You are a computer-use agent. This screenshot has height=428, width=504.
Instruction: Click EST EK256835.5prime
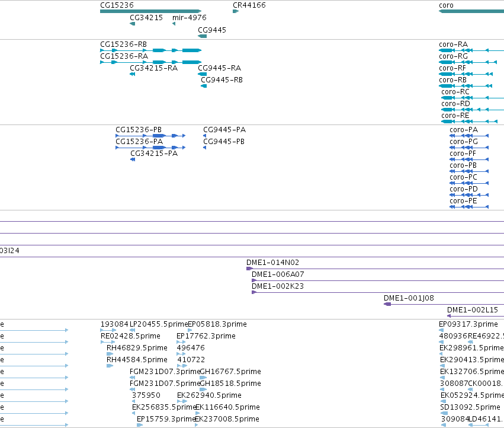(133, 413)
